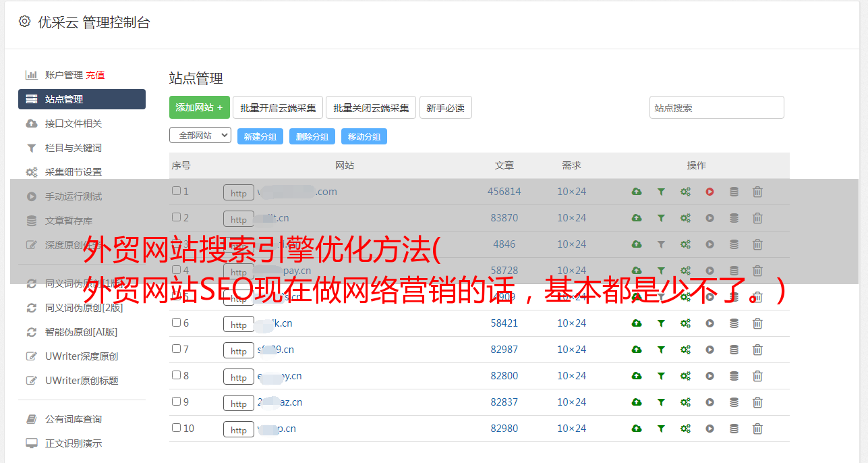Tick the checkbox for site 6
868x463 pixels.
[176, 323]
